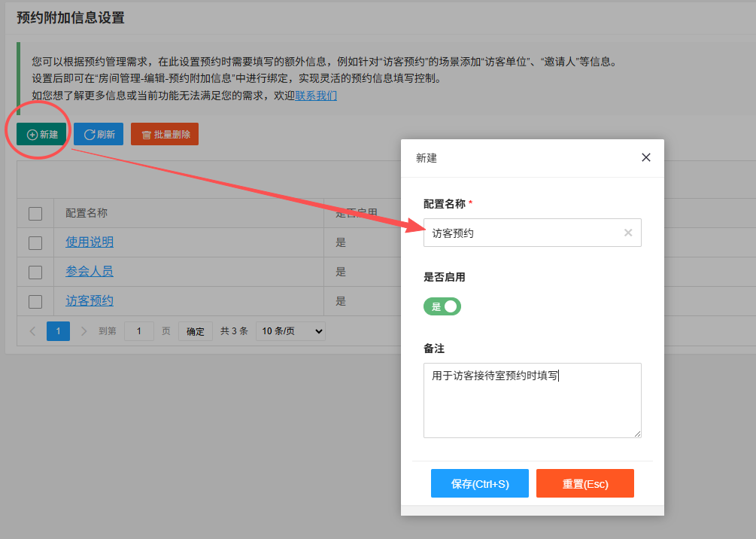
Task: Click the 新建 (New) button
Action: coord(42,135)
